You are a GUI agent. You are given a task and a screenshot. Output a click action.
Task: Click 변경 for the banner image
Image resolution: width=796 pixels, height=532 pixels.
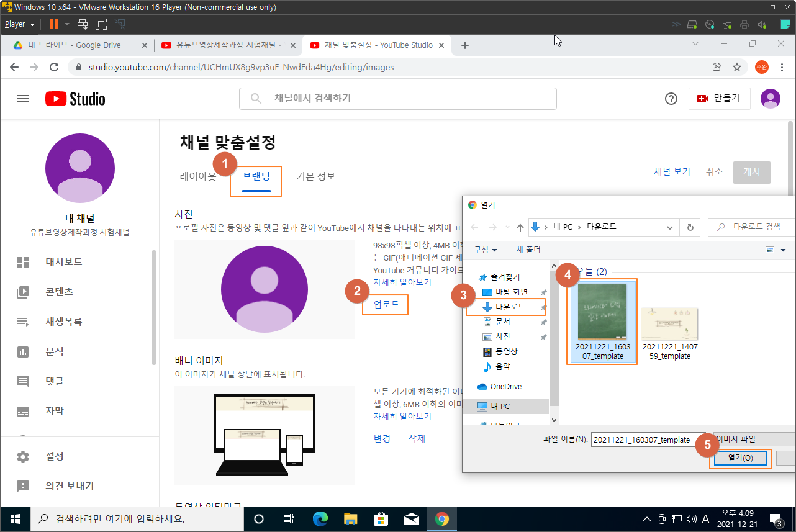382,438
